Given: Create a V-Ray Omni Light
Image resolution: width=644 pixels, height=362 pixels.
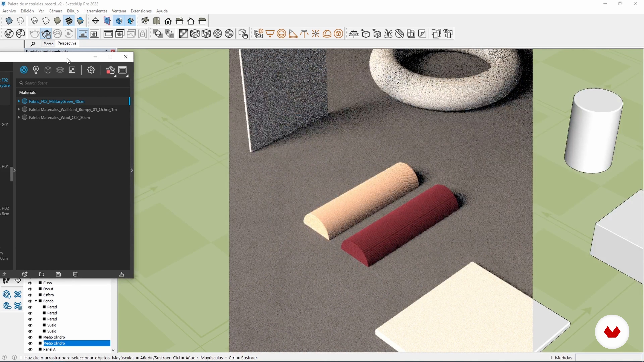Looking at the screenshot, I should [316, 34].
